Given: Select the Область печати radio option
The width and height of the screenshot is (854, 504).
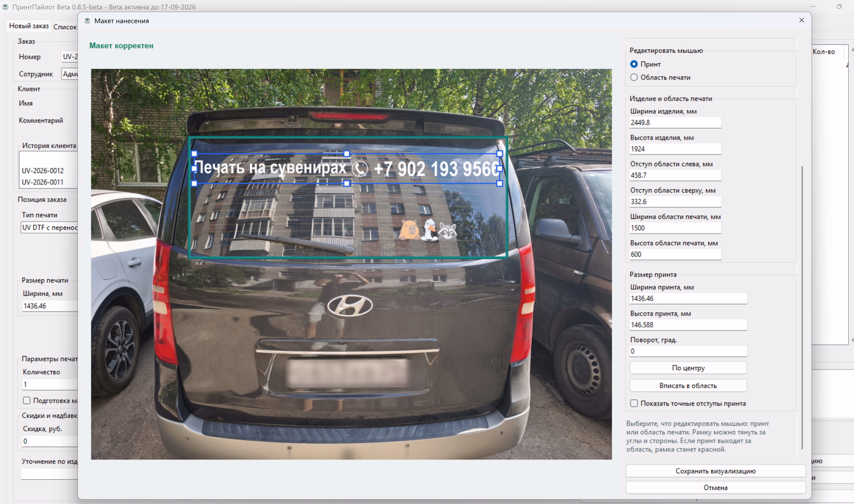Looking at the screenshot, I should pos(634,77).
